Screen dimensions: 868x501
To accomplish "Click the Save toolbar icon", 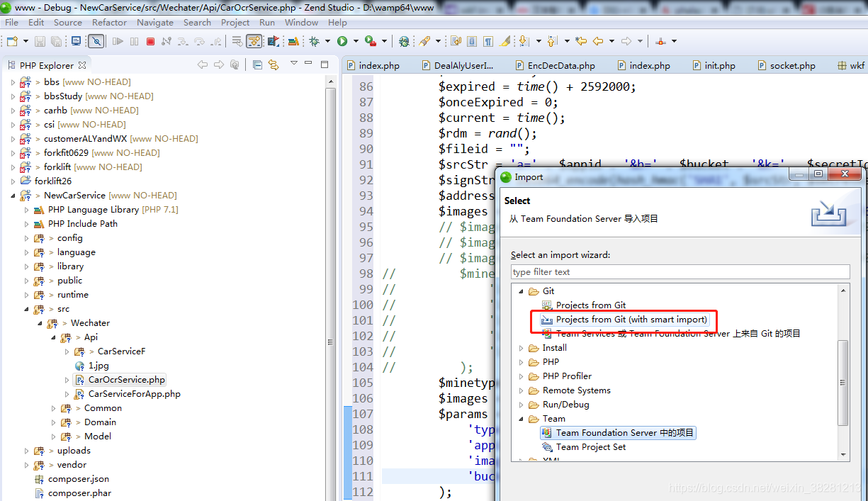I will 40,41.
